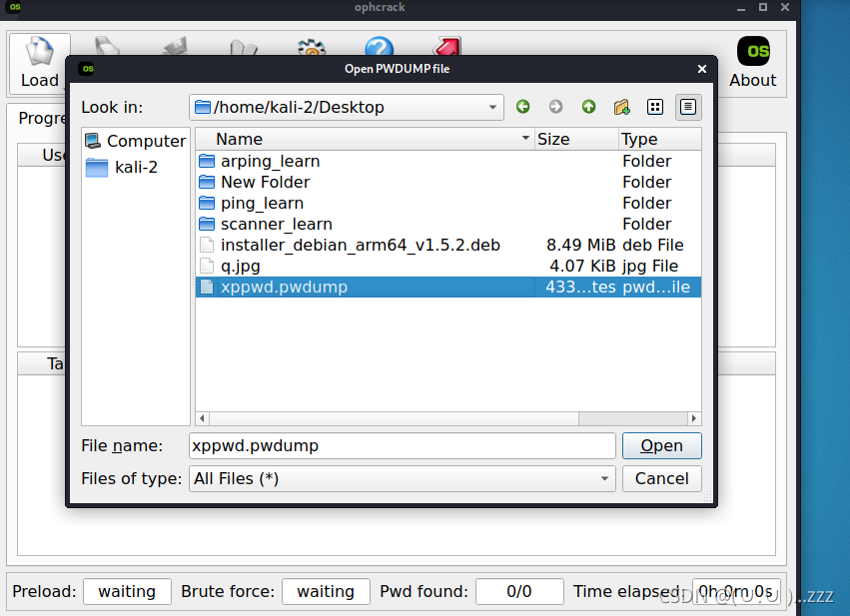The height and width of the screenshot is (616, 850).
Task: Click the Open button
Action: pyautogui.click(x=661, y=446)
